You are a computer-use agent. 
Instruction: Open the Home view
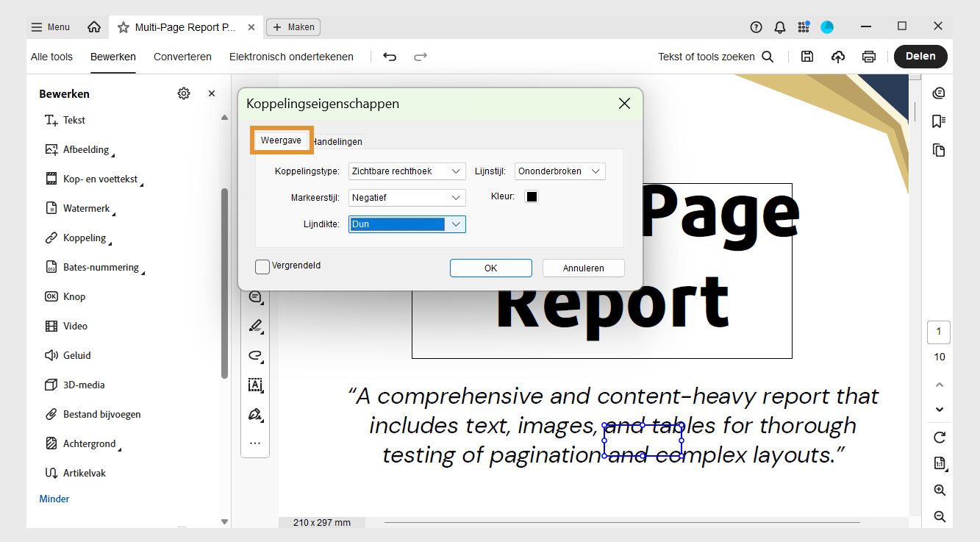coord(94,27)
